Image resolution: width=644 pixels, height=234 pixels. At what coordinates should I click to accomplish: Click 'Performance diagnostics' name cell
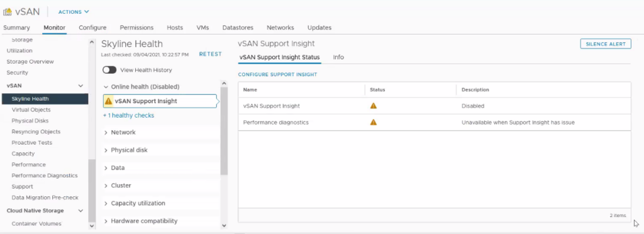point(275,122)
